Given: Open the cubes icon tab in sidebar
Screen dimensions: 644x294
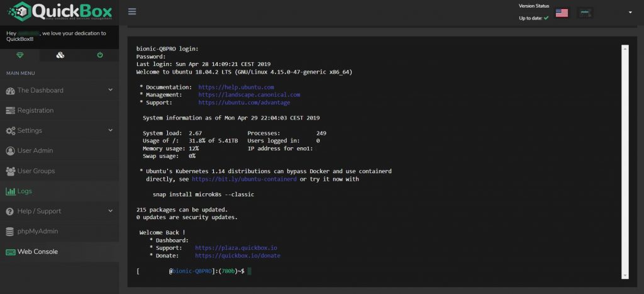Looking at the screenshot, I should click(60, 55).
